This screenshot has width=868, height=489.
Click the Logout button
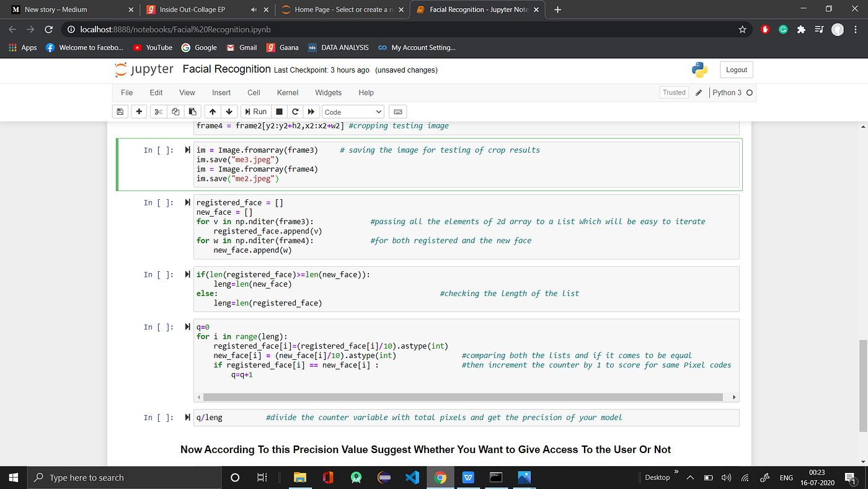[x=736, y=70]
